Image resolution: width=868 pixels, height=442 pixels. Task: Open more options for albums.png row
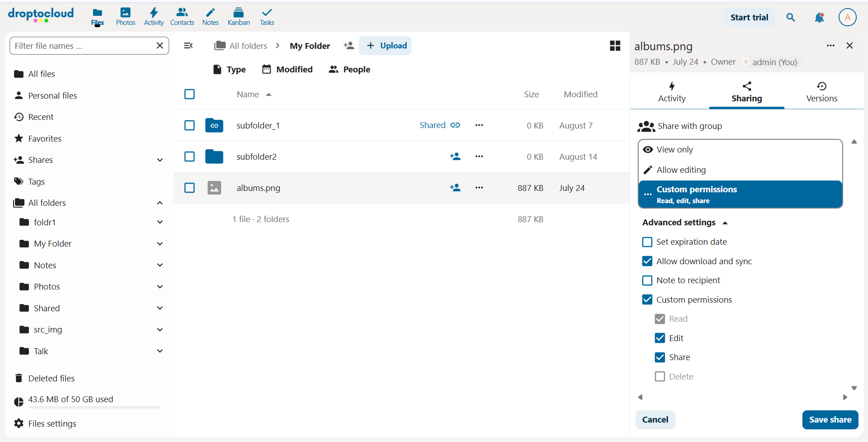[479, 188]
